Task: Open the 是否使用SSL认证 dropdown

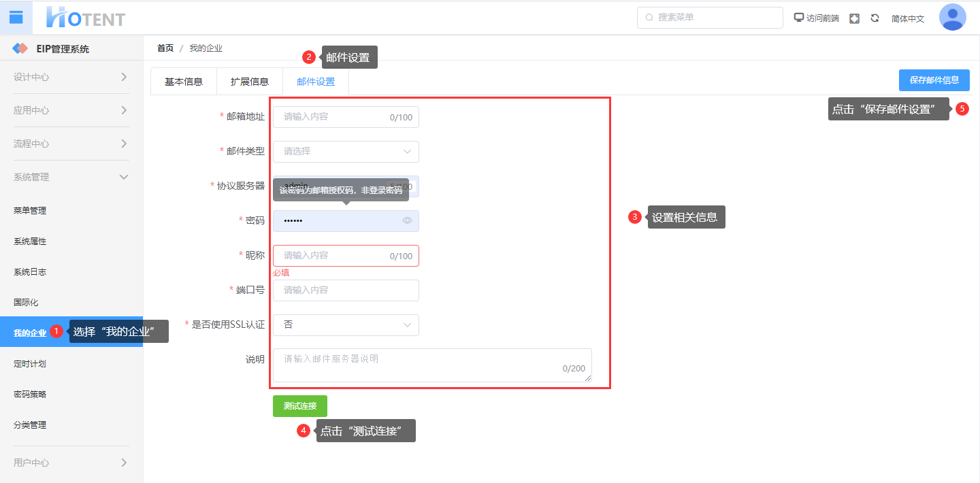Action: 346,324
